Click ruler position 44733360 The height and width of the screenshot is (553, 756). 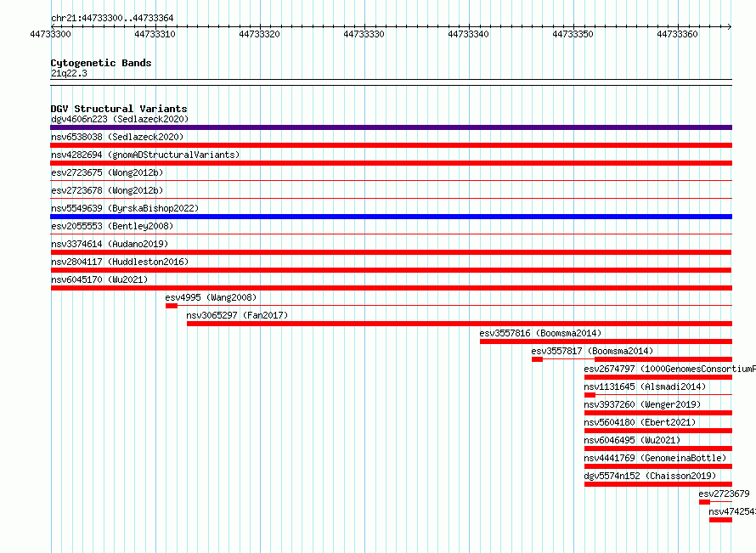(677, 34)
